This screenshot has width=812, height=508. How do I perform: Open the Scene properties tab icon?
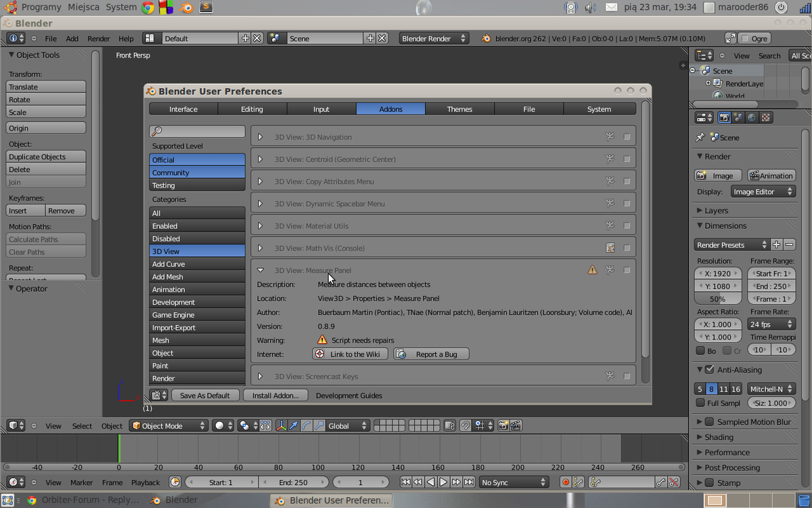(738, 117)
